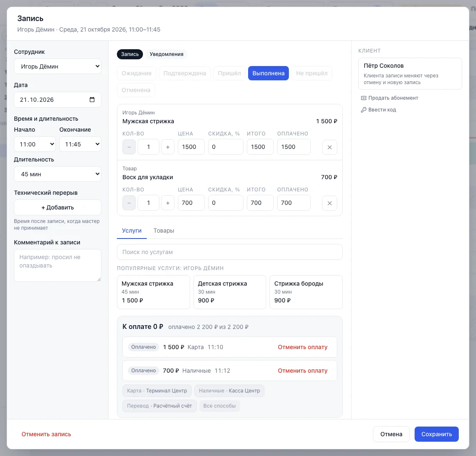Decrease Воск для укладки quantity with minus
The image size is (476, 456).
pyautogui.click(x=129, y=203)
